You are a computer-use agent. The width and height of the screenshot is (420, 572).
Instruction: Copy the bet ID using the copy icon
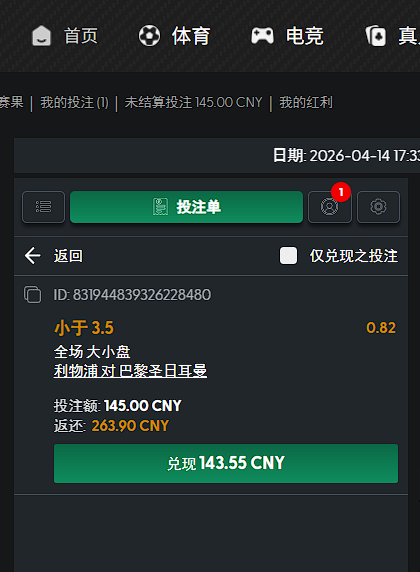point(32,294)
